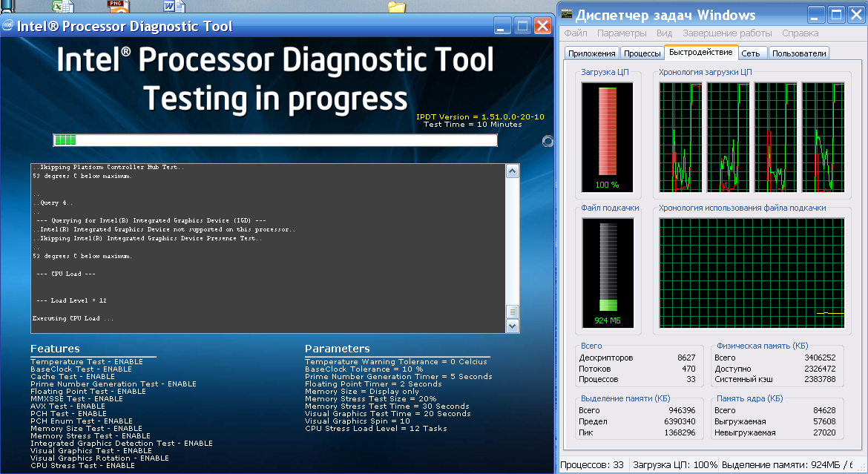This screenshot has height=474, width=868.
Task: Open the Файл menu in Task Manager
Action: 576,33
